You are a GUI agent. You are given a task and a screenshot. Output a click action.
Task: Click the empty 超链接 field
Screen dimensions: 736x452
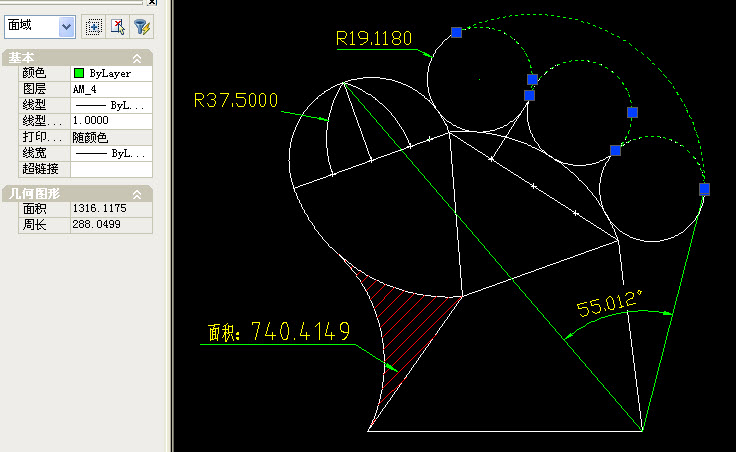(x=111, y=169)
